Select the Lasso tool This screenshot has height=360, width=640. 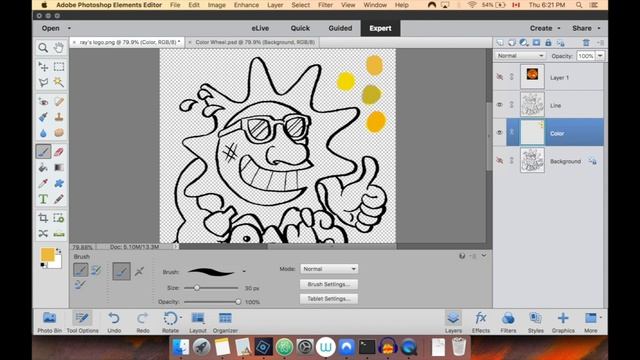(x=43, y=82)
